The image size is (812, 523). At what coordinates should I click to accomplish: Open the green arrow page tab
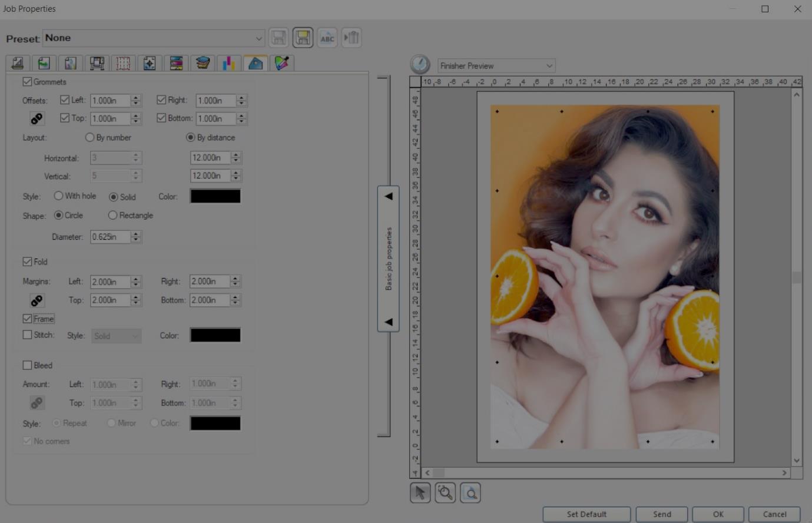point(44,63)
